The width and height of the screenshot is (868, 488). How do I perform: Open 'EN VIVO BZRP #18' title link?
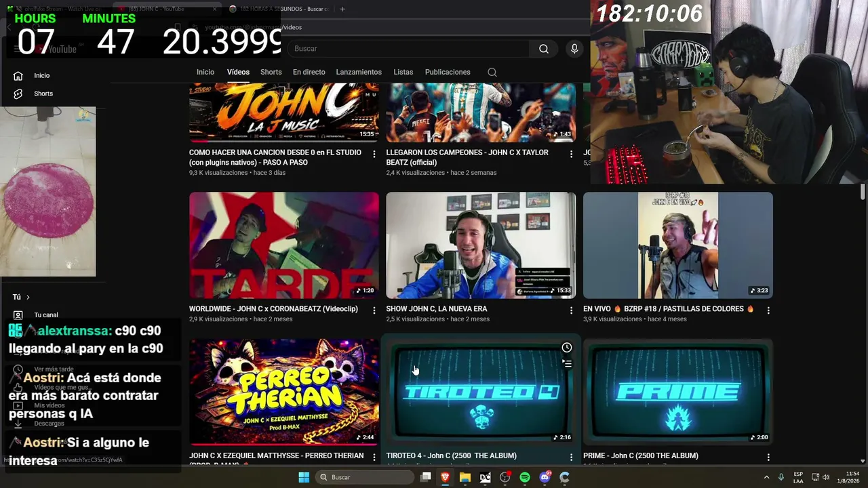coord(669,309)
